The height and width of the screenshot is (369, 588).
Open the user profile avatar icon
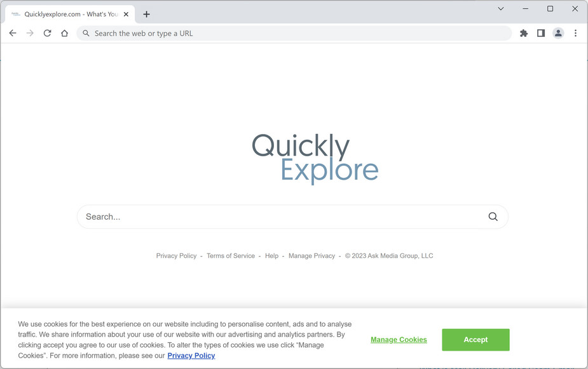tap(558, 33)
